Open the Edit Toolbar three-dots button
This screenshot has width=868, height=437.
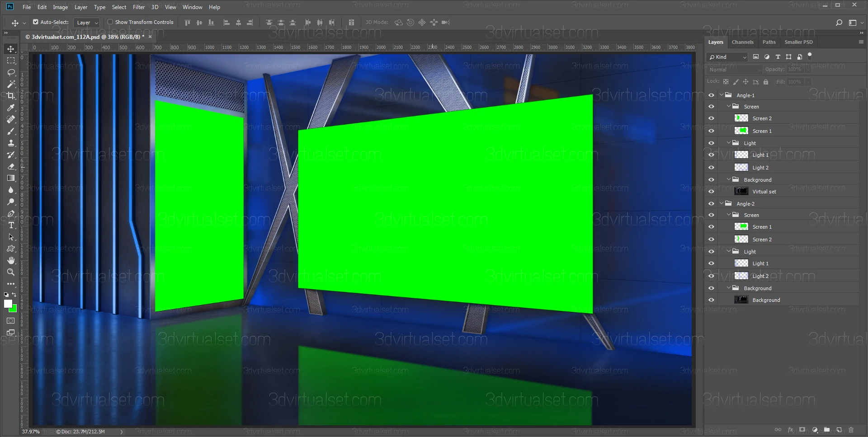[11, 284]
